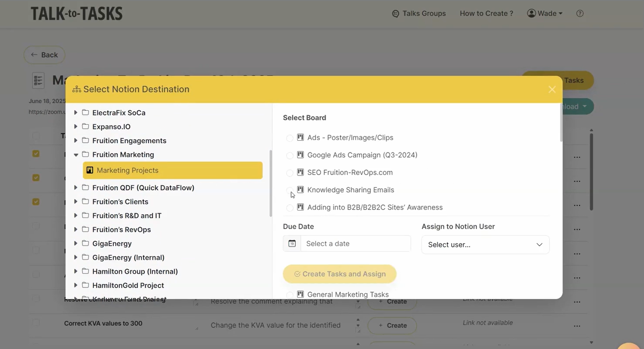Click the TALK-to-TASKS logo

coord(77,13)
